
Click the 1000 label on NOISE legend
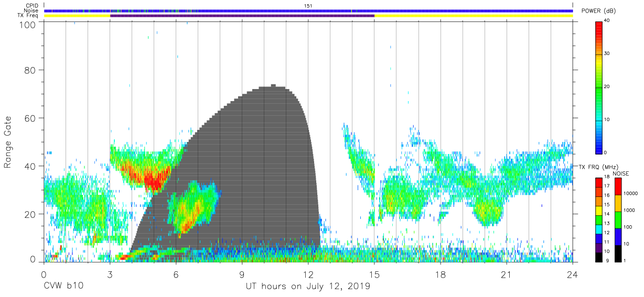(629, 210)
